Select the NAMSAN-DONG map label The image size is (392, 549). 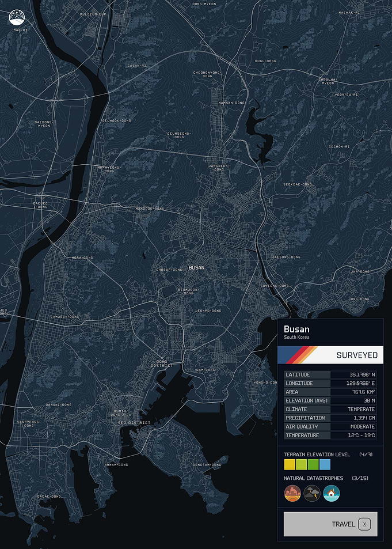pos(231,103)
